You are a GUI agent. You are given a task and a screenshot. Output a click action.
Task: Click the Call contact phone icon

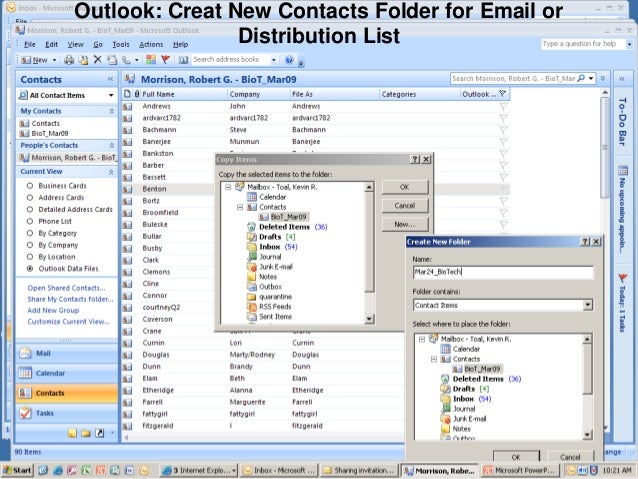tap(127, 60)
